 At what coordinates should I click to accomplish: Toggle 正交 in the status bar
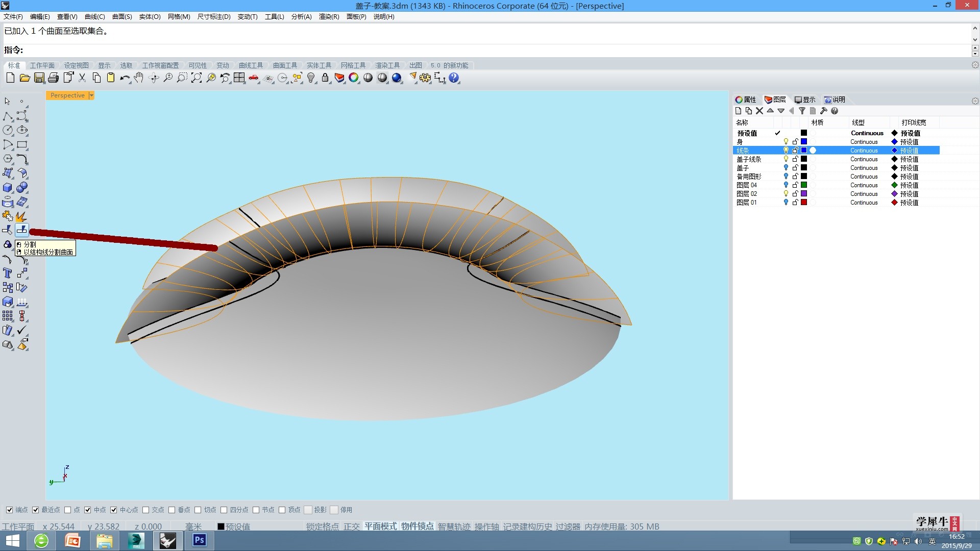pyautogui.click(x=351, y=527)
